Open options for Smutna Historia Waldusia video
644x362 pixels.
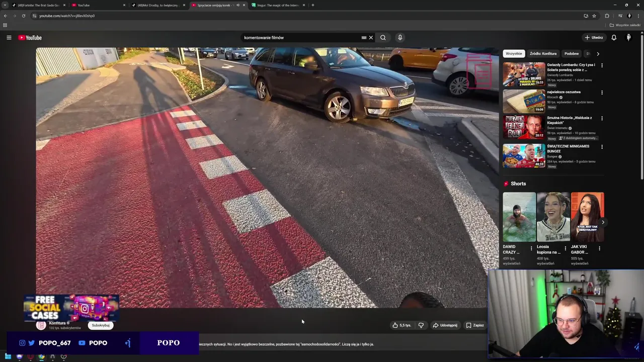(602, 119)
